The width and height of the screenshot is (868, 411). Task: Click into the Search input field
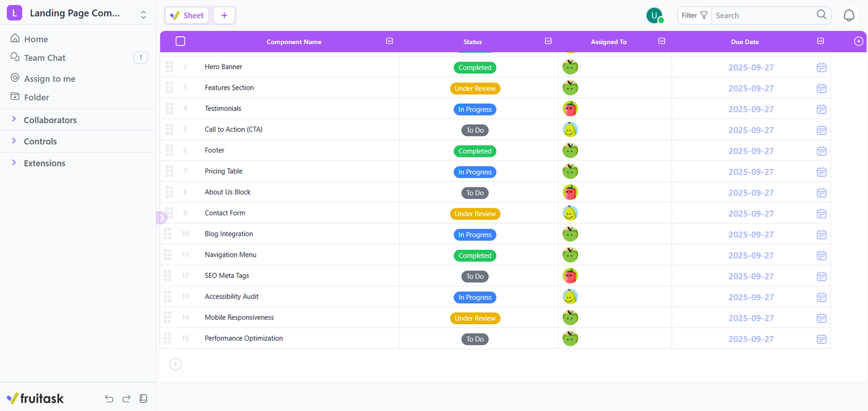click(762, 16)
